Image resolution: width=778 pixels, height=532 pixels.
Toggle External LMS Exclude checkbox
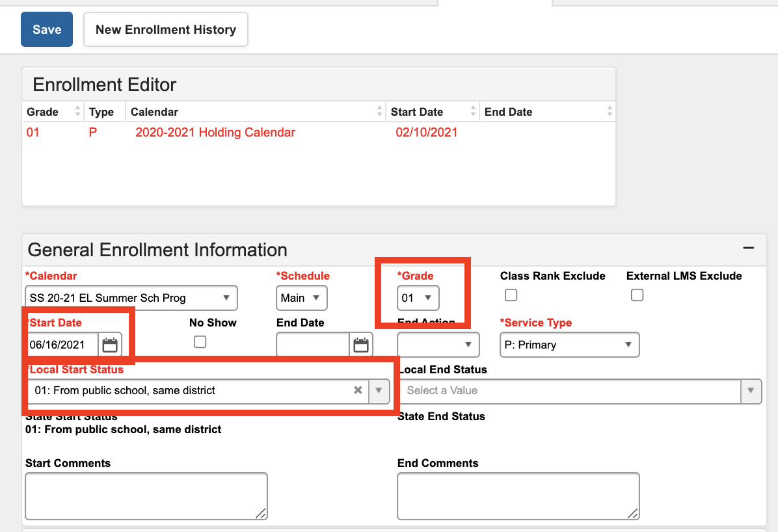click(x=637, y=295)
